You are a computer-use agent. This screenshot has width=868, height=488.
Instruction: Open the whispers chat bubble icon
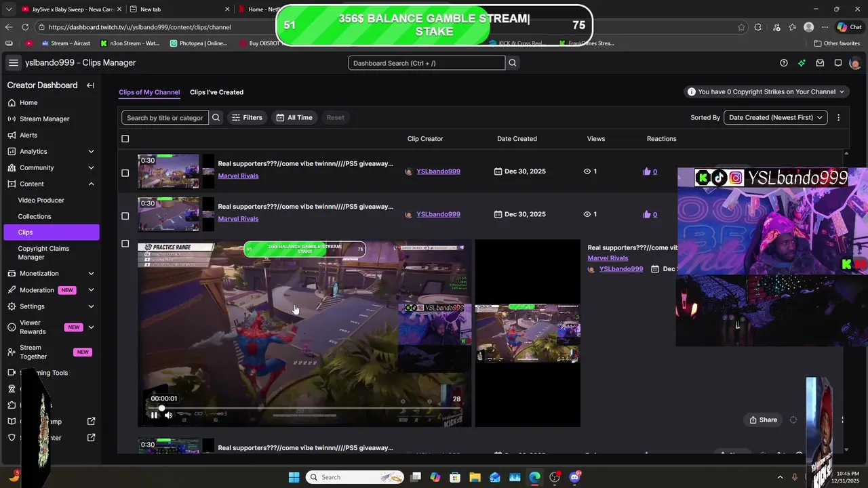coord(838,63)
